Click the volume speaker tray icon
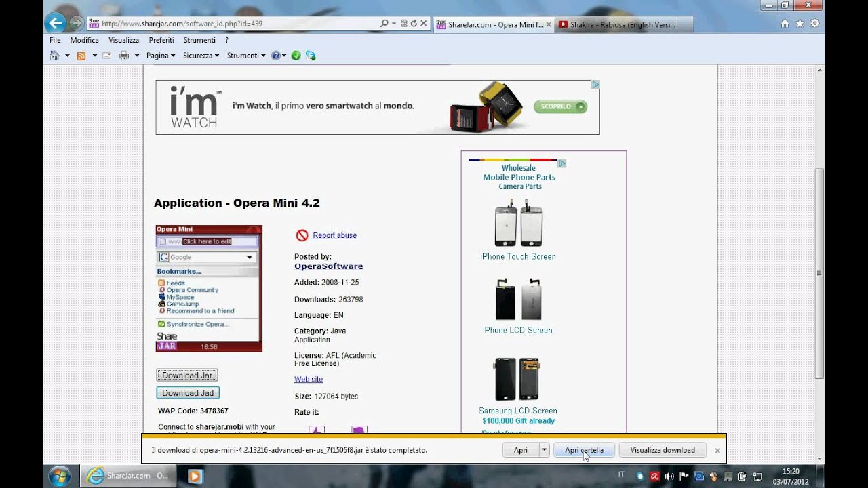 670,476
